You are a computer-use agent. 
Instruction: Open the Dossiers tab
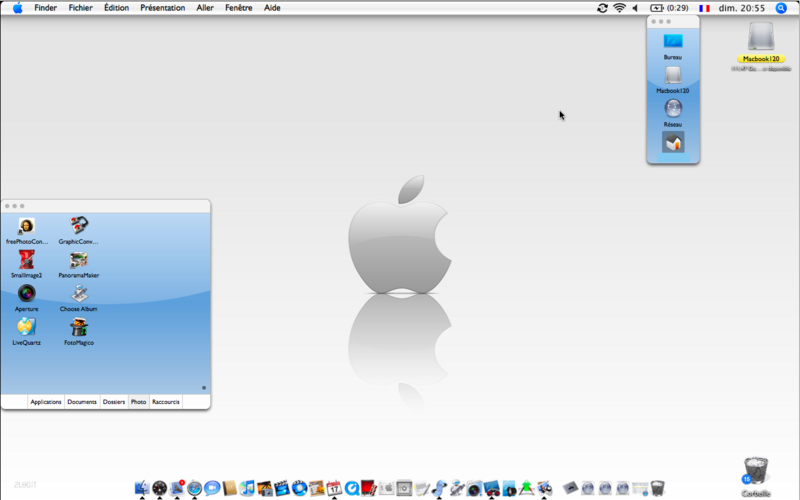(114, 402)
